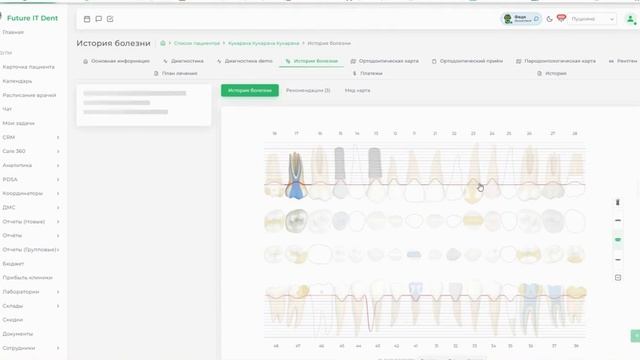640x360 pixels.
Task: Switch to Диагностика tab
Action: point(183,61)
